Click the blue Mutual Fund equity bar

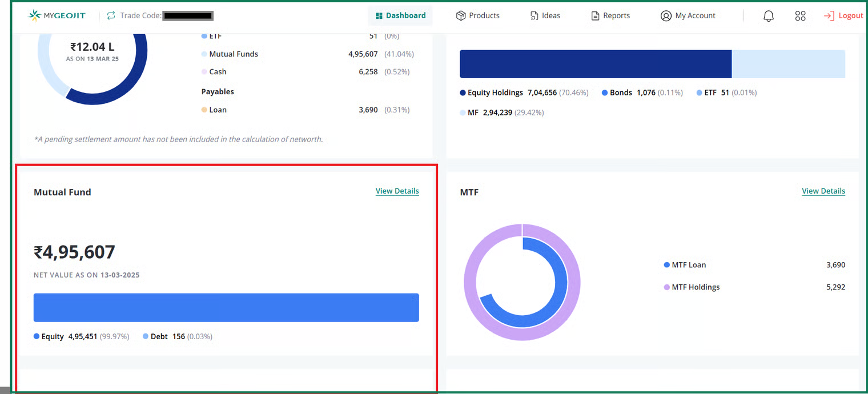click(226, 308)
